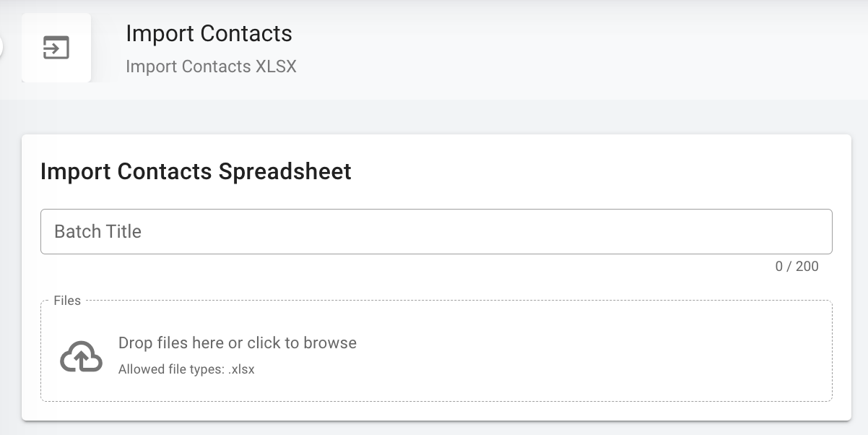Click the right end of Batch Title field

click(x=809, y=231)
